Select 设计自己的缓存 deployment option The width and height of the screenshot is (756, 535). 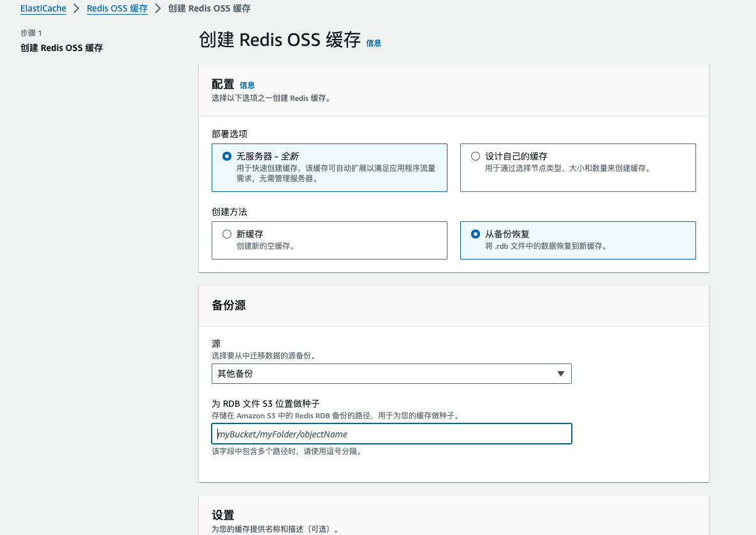[x=578, y=168]
